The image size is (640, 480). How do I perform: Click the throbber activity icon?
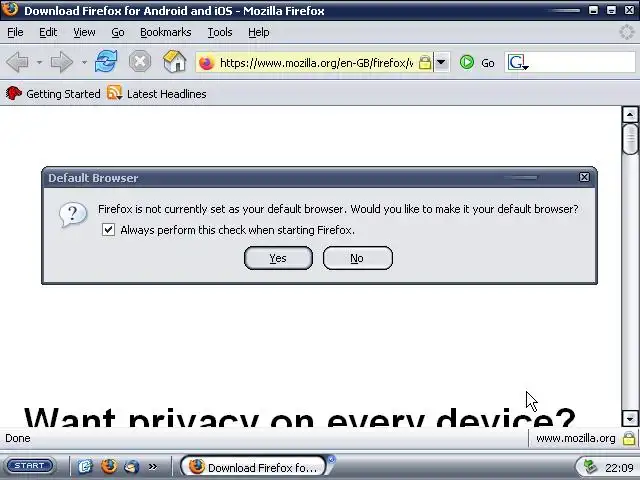tap(627, 32)
